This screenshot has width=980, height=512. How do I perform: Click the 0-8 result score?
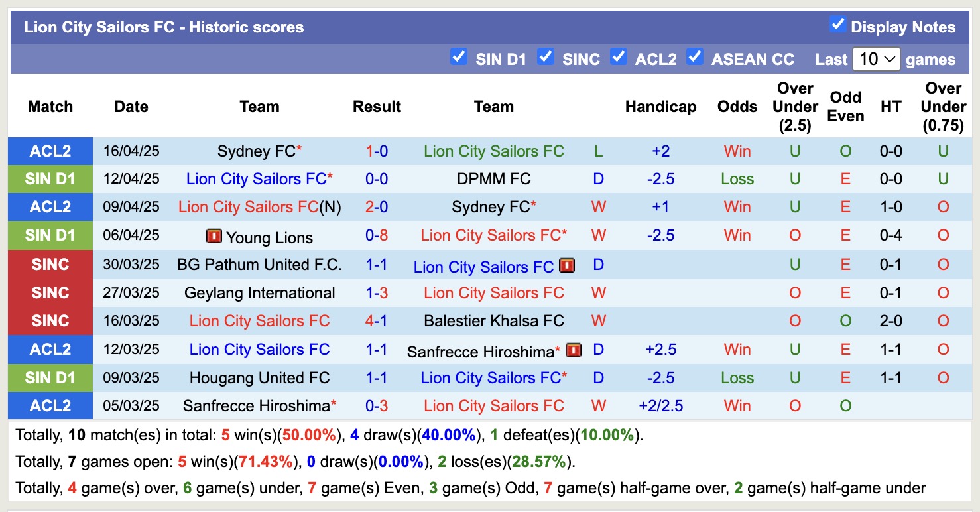coord(377,235)
